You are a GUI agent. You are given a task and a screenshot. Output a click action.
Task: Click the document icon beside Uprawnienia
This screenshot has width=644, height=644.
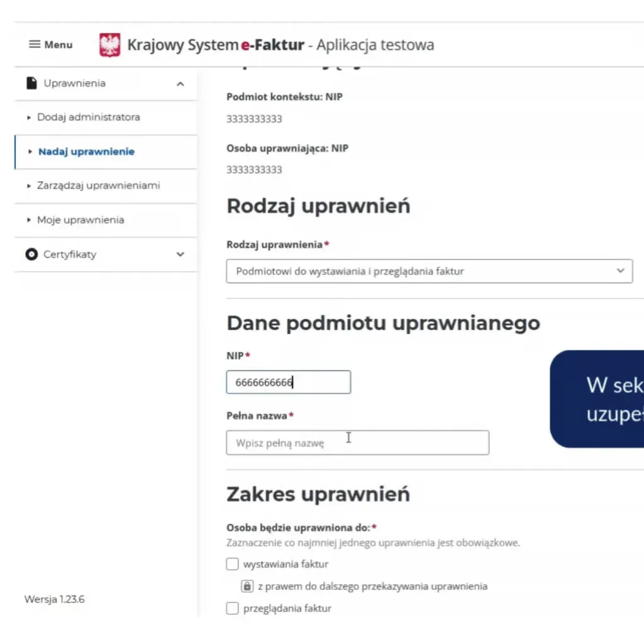coord(30,82)
